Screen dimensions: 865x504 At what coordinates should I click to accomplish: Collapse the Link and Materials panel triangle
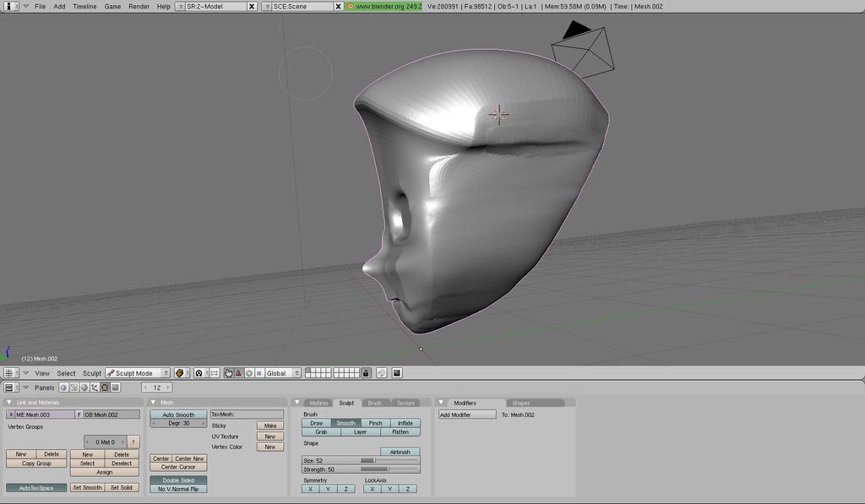click(x=8, y=403)
